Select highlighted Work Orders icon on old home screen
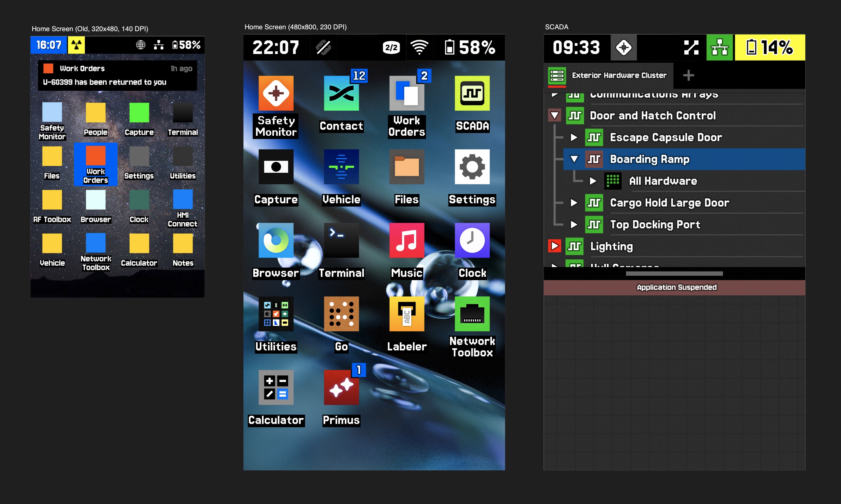Image resolution: width=841 pixels, height=504 pixels. pos(95,164)
